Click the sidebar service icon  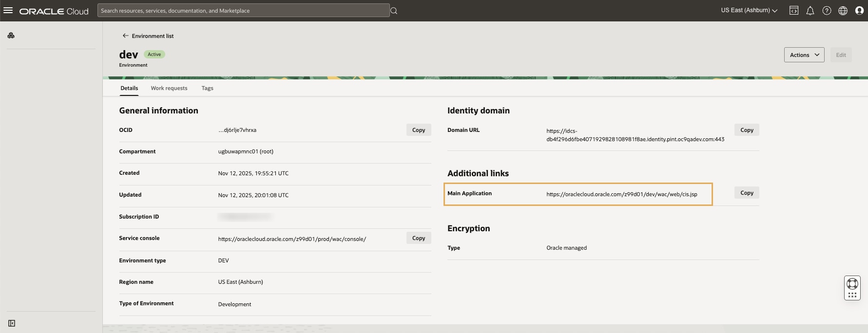[11, 36]
